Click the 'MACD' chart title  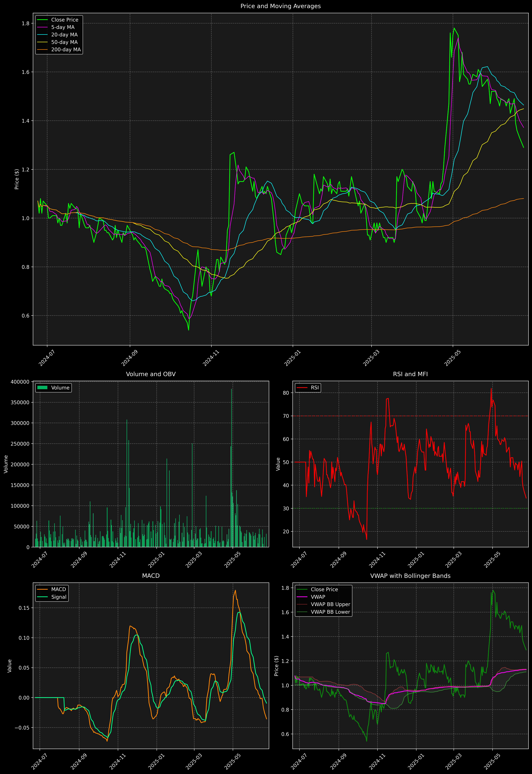[x=151, y=576]
